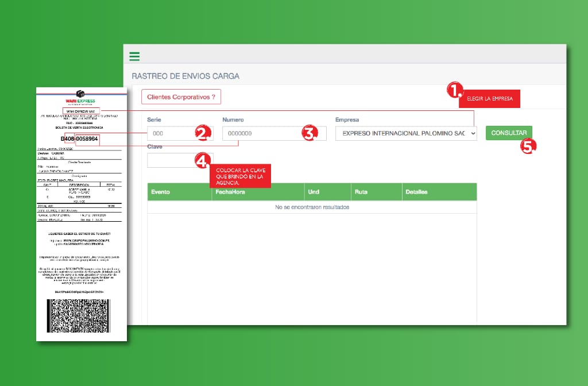This screenshot has width=588, height=386.
Task: Click the red step 2 marker
Action: [200, 133]
